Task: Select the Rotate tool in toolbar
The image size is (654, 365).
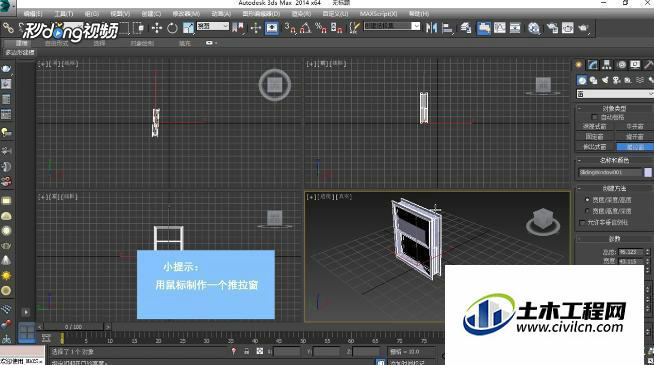Action: (x=172, y=28)
